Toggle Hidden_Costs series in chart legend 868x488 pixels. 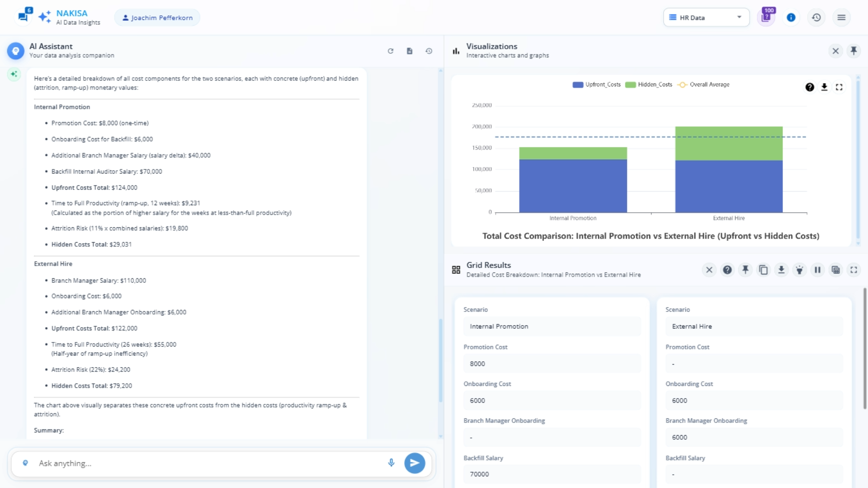tap(649, 84)
